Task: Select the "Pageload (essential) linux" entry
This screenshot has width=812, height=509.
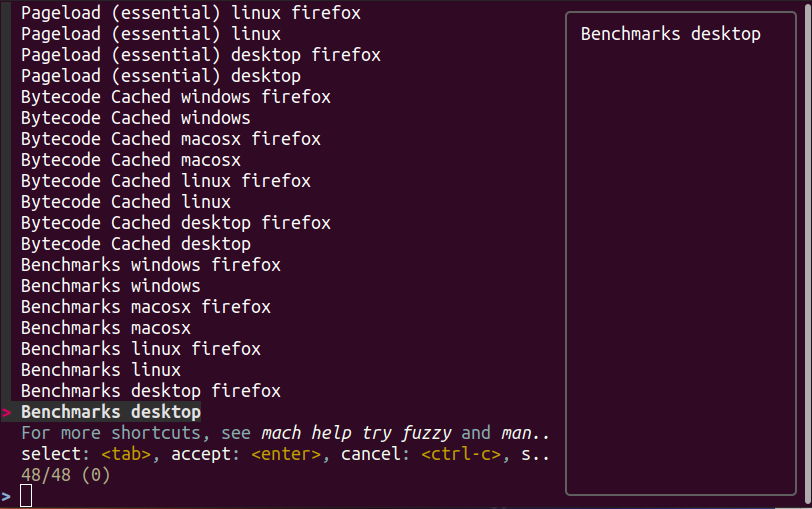Action: coord(150,35)
